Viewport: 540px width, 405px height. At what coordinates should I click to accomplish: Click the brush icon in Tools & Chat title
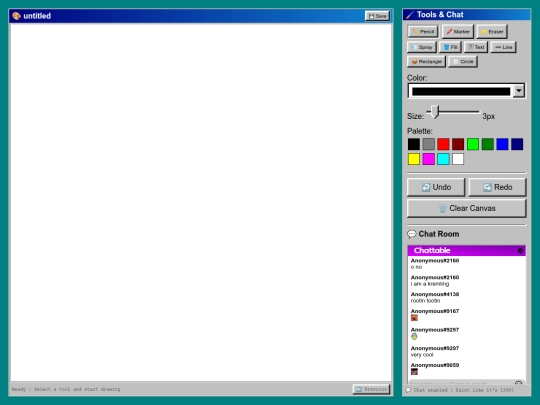[x=410, y=15]
